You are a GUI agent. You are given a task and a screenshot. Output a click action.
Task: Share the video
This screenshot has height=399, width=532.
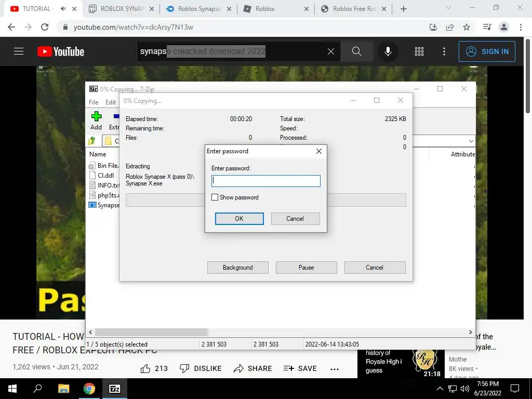(x=253, y=368)
